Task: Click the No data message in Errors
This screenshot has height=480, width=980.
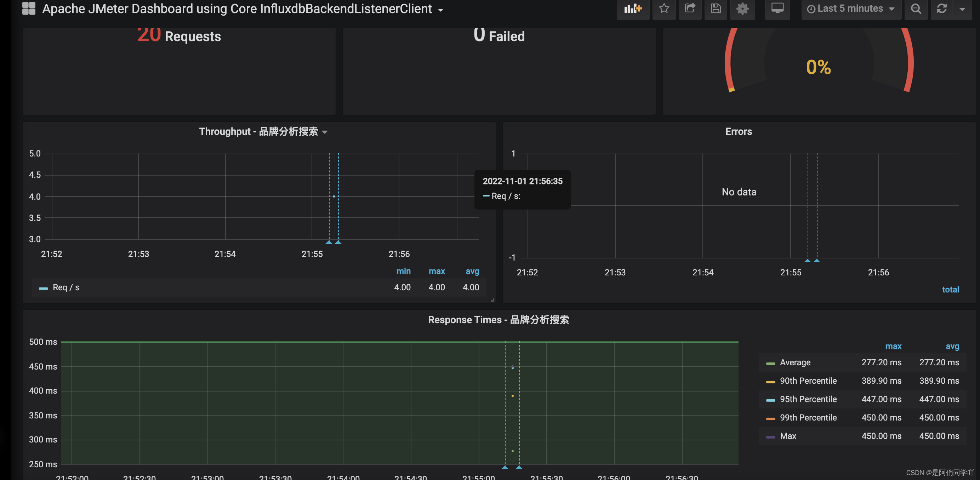Action: (x=739, y=192)
